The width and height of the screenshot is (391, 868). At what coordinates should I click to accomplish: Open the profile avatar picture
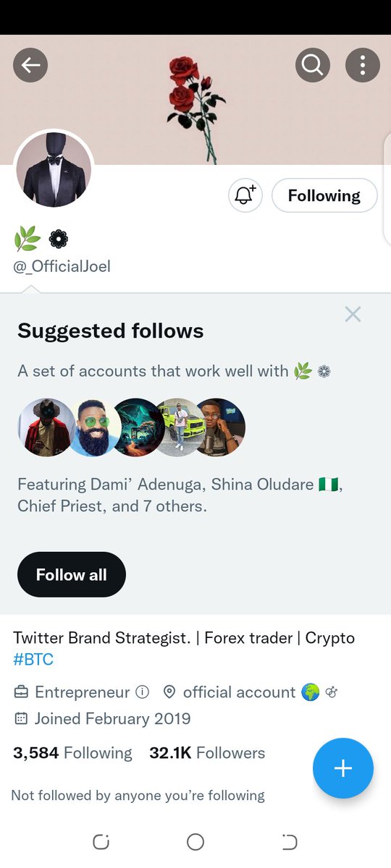54,169
